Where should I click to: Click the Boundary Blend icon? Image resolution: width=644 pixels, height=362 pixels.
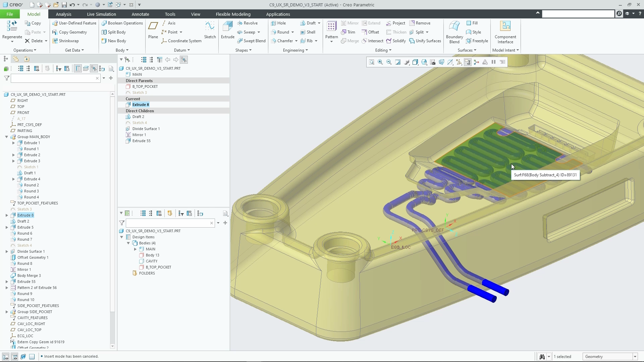point(454,26)
